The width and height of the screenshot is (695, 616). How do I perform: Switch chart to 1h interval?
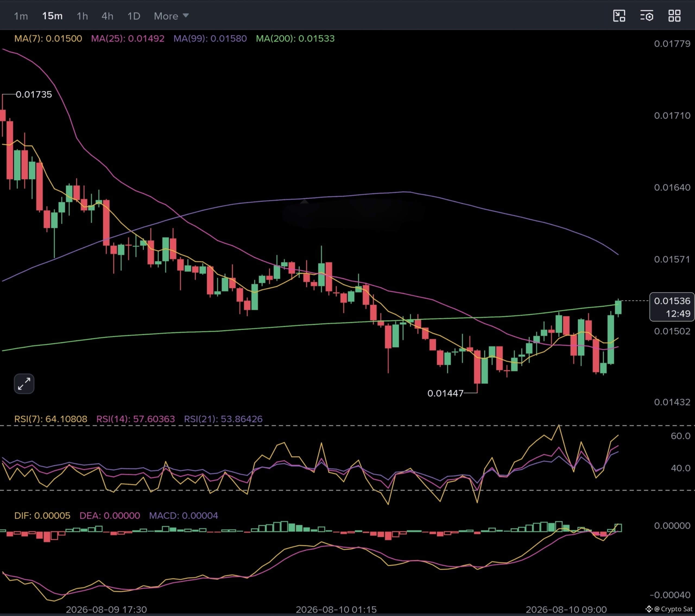[x=82, y=16]
